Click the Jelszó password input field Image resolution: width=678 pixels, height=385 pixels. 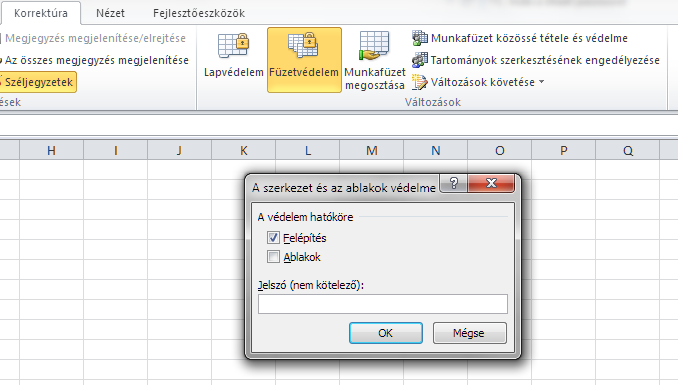pos(383,304)
